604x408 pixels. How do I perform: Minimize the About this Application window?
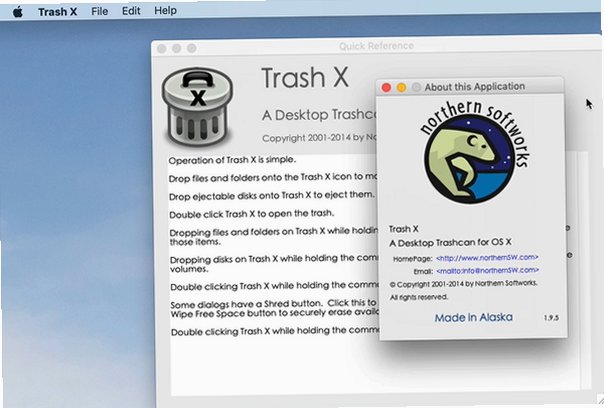(x=401, y=88)
